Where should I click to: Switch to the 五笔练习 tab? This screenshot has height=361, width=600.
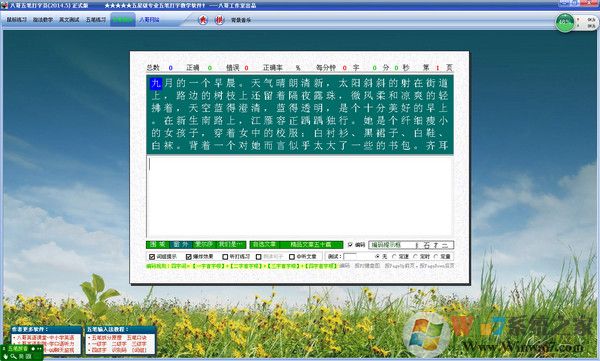[95, 20]
